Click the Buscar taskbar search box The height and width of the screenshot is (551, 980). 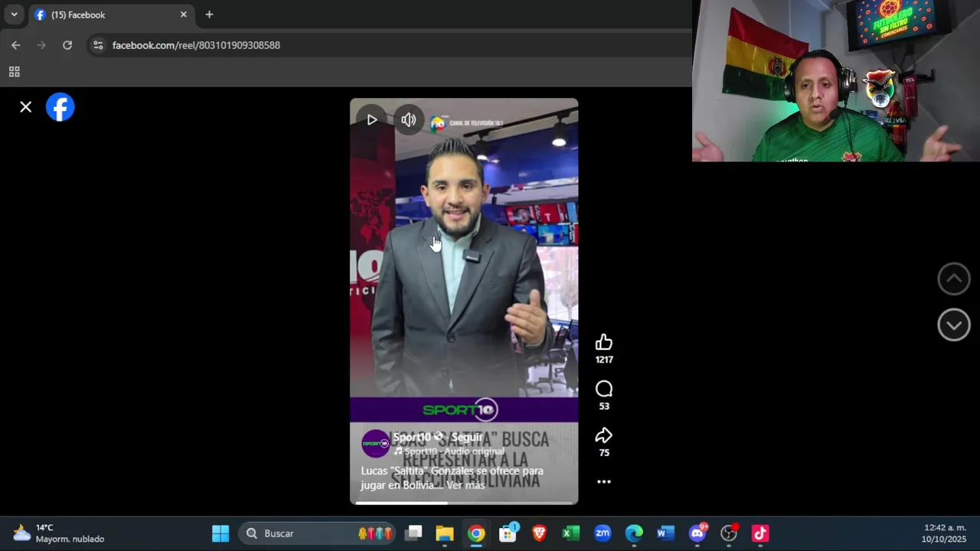[x=318, y=533]
